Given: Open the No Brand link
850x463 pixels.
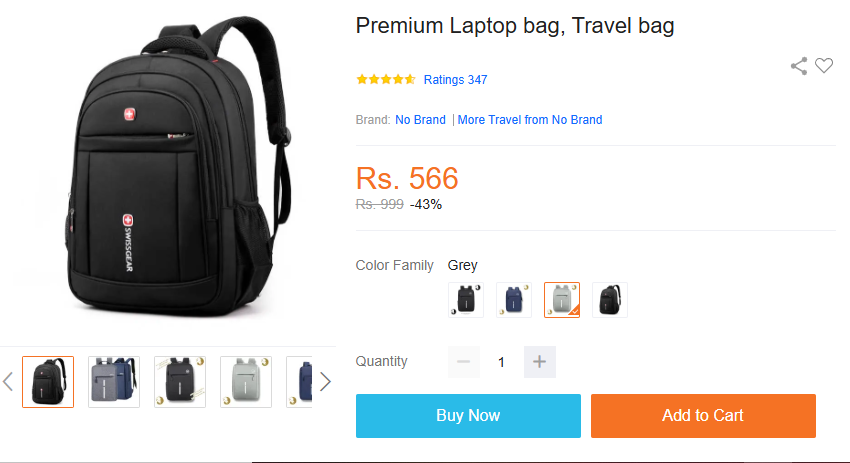Looking at the screenshot, I should pos(420,120).
